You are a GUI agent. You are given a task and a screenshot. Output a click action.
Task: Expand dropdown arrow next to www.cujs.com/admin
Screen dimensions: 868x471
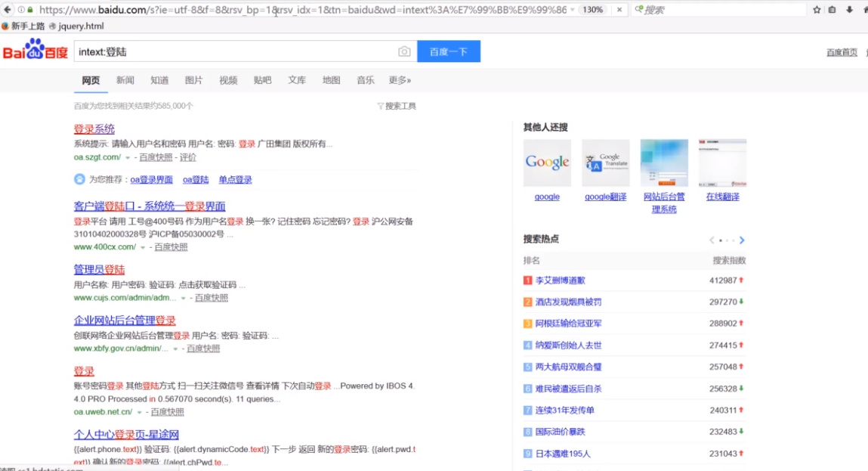pyautogui.click(x=184, y=298)
